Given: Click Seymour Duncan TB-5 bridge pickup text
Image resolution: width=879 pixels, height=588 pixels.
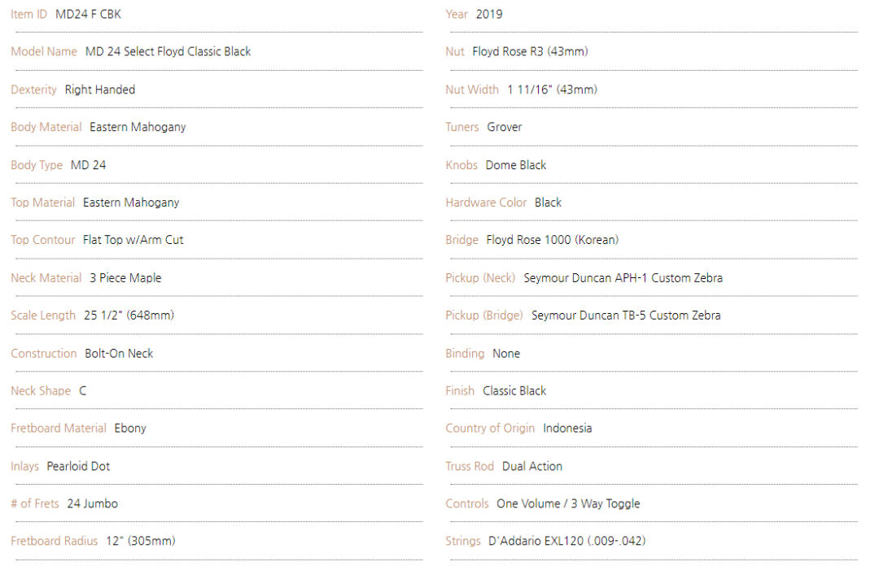Looking at the screenshot, I should click(626, 316).
